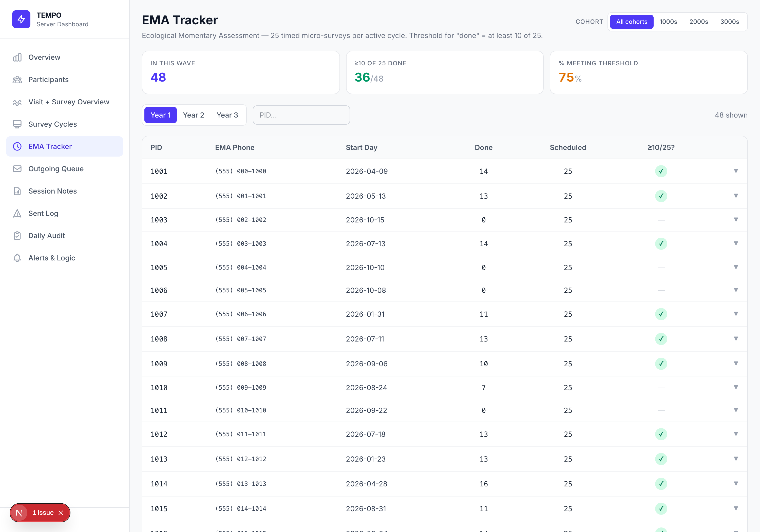The width and height of the screenshot is (760, 532).
Task: Expand row 1005 details arrow
Action: coord(735,268)
